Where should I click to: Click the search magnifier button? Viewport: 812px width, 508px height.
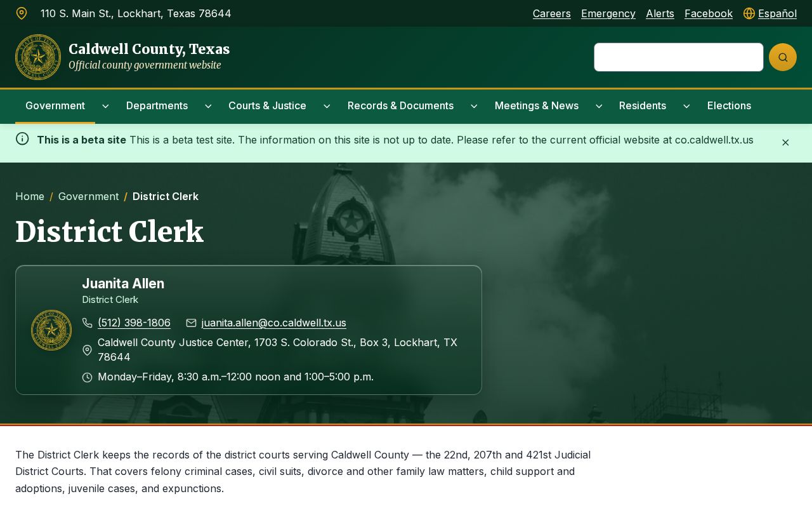[783, 57]
